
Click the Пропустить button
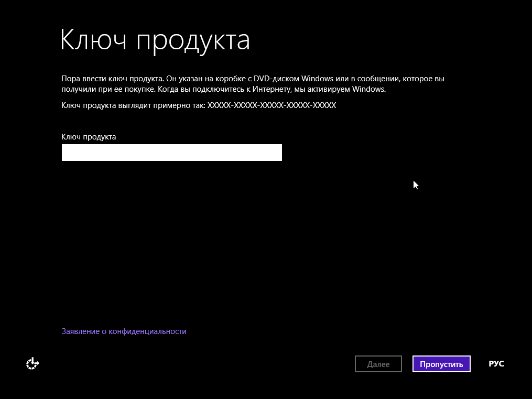(441, 364)
